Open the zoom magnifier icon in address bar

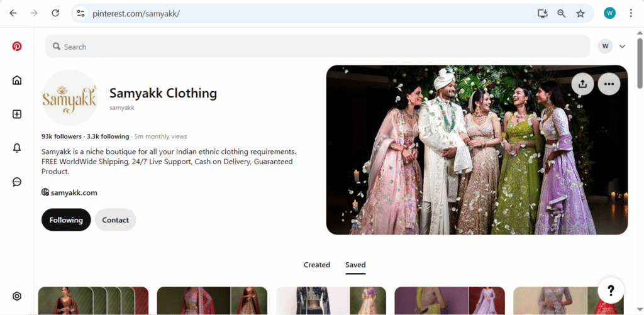[x=562, y=14]
